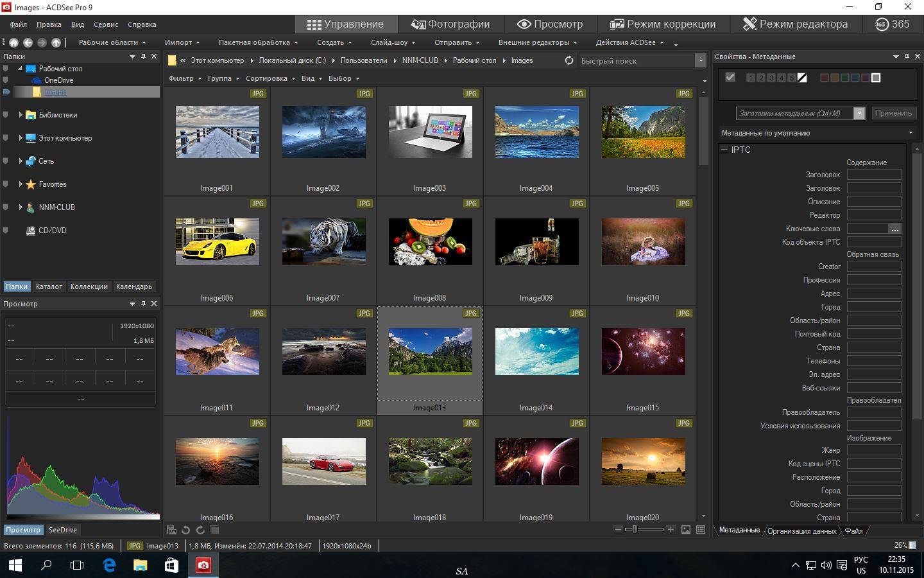Click the Применить button
The image size is (924, 578).
click(x=893, y=113)
